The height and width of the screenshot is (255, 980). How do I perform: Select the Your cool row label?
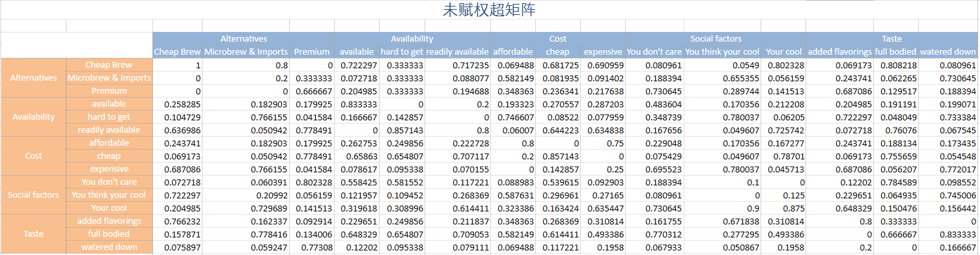109,208
